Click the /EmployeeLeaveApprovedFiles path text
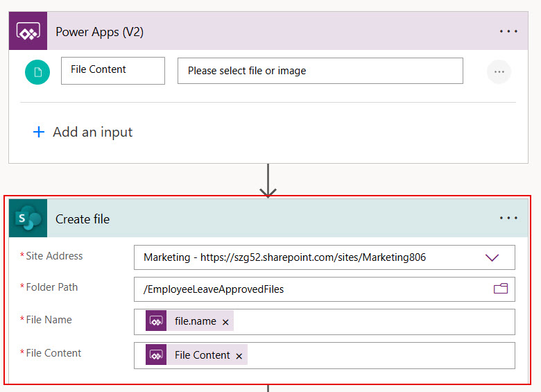The height and width of the screenshot is (392, 541). [214, 289]
